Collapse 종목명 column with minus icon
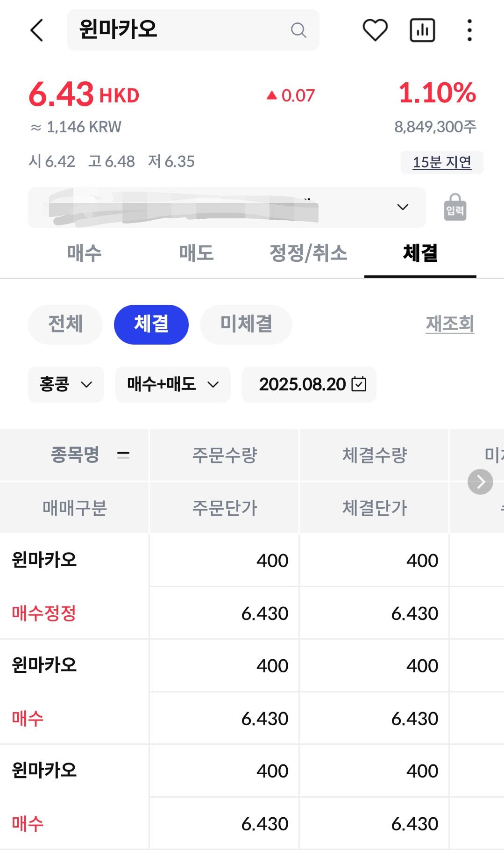The height and width of the screenshot is (850, 504). 123,454
